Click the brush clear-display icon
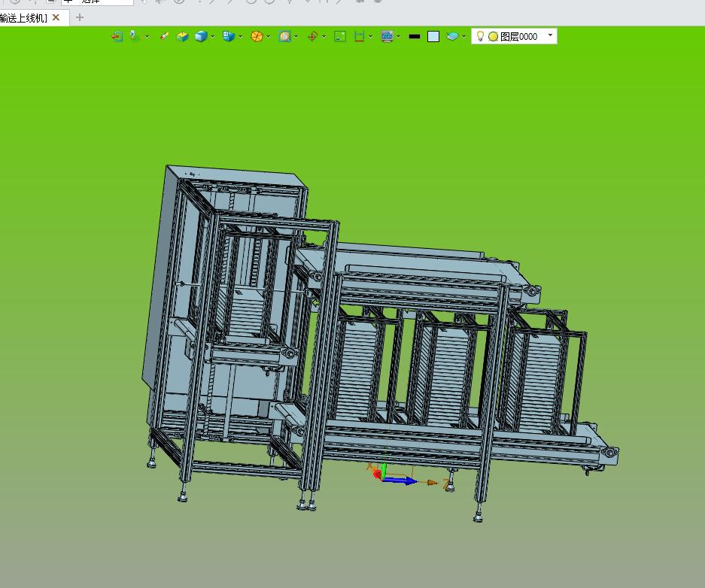The image size is (705, 588). pos(164,36)
